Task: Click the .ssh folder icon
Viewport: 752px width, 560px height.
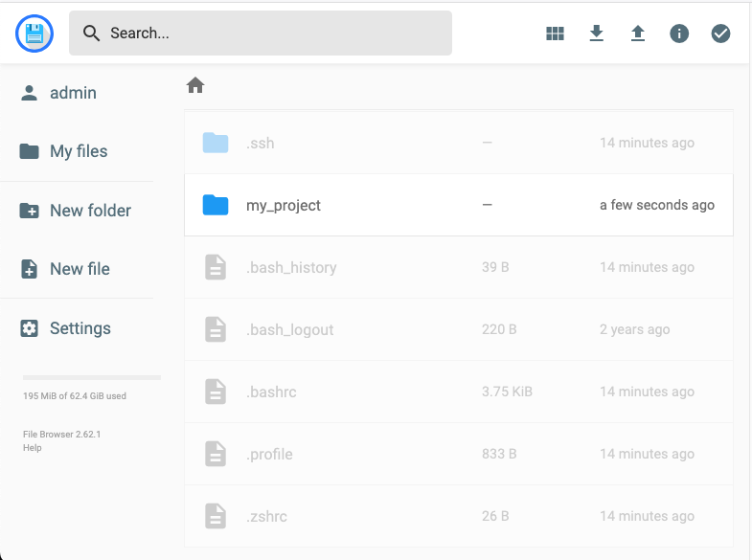Action: tap(216, 143)
